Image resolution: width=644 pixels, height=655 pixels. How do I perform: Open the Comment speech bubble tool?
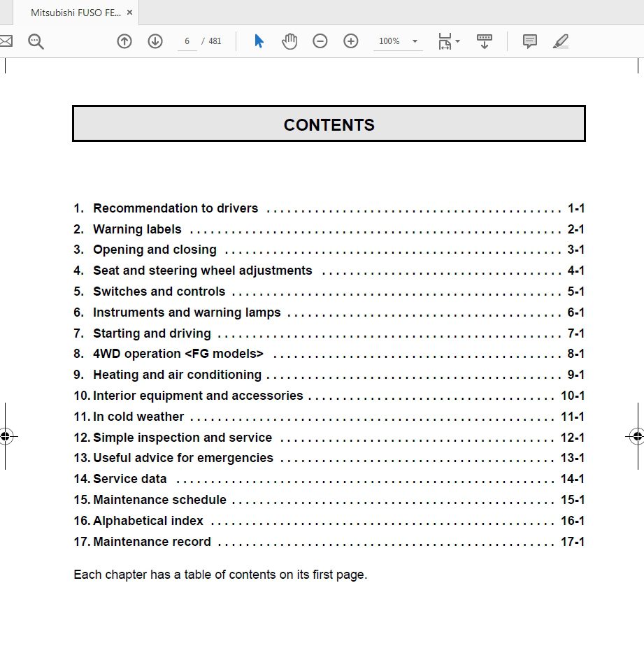(x=529, y=42)
